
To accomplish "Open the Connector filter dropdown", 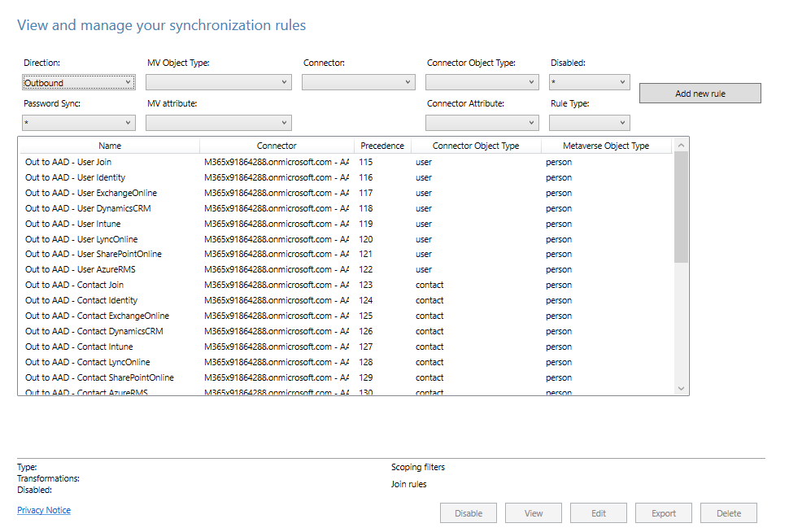I will (358, 82).
